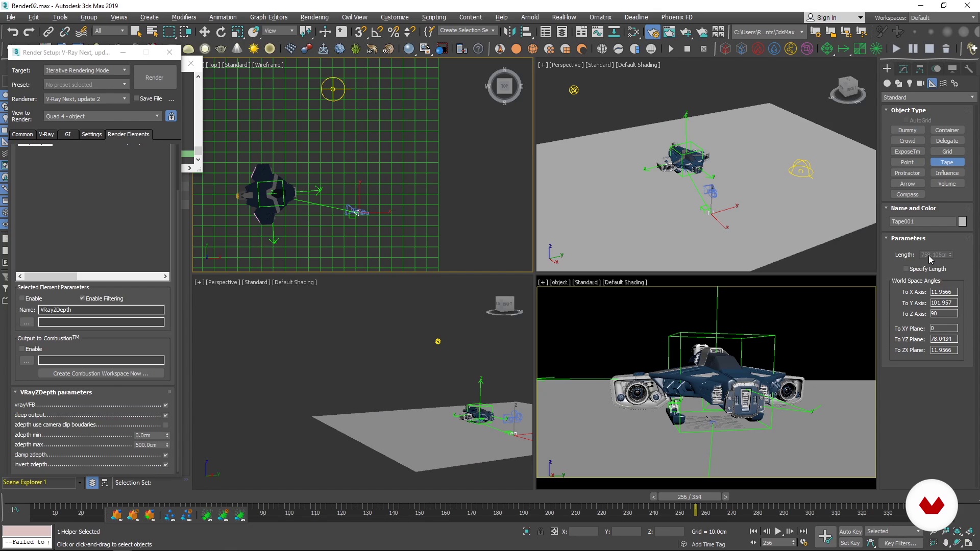Select the Link tool in the toolbar

48,32
